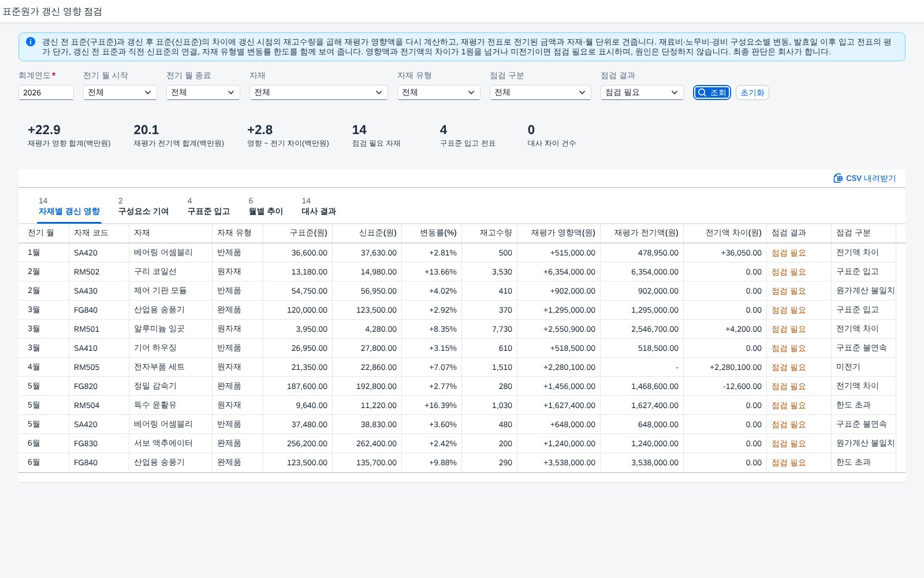Expand the 점검 구분 dropdown

(x=541, y=92)
